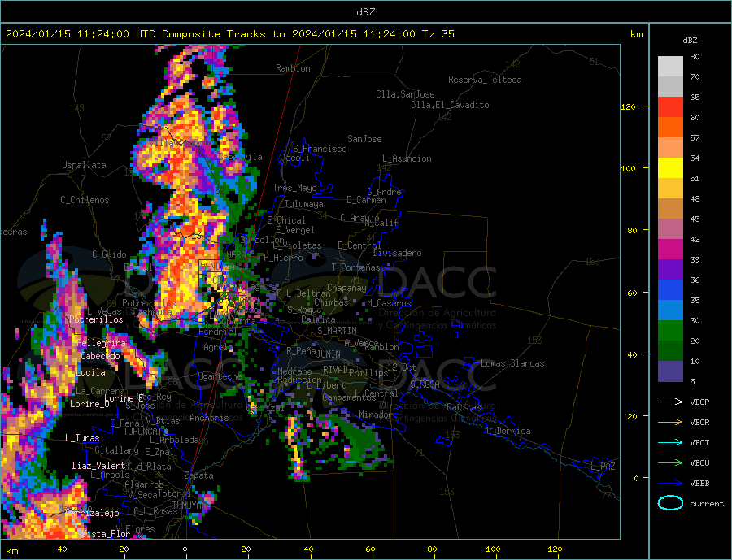Click the white VBCP arrow in legend

click(x=670, y=402)
